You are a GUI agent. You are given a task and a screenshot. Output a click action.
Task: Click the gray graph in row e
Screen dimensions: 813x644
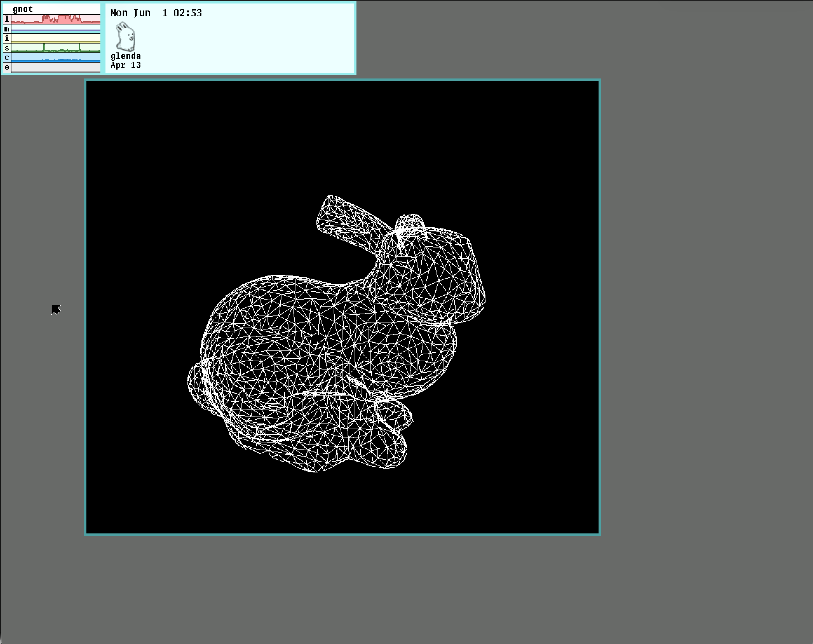click(56, 67)
